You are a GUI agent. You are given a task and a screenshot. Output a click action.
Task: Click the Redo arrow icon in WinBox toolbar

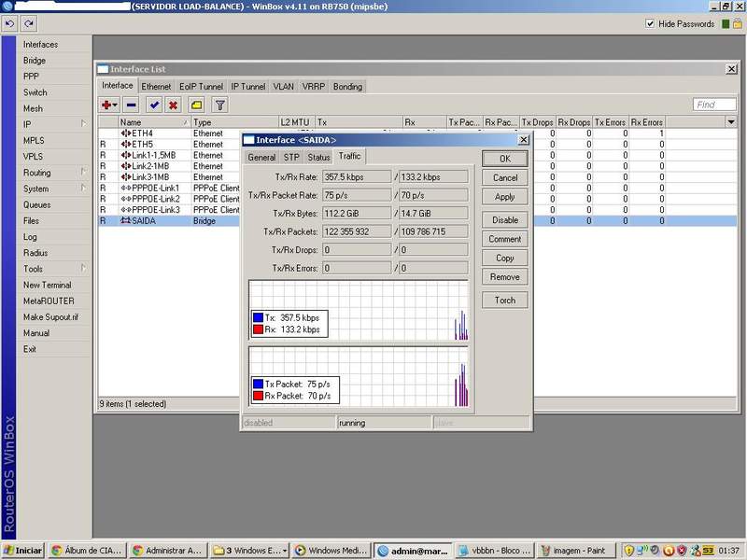[29, 23]
